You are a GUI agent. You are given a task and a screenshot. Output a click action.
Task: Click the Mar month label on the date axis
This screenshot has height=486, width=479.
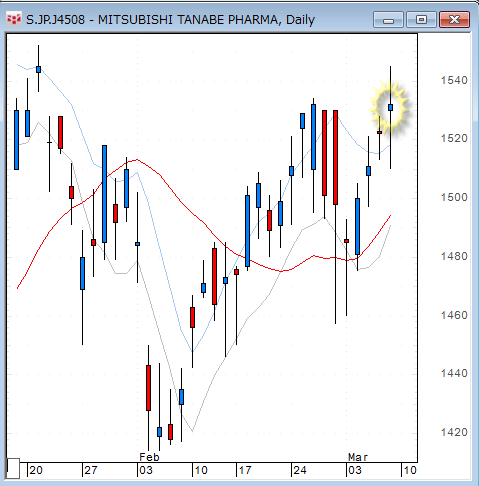[x=358, y=457]
